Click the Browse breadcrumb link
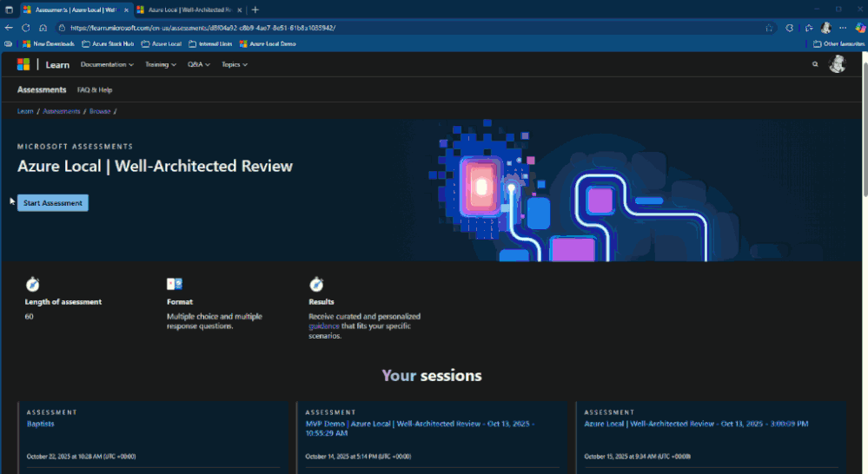 pos(100,111)
